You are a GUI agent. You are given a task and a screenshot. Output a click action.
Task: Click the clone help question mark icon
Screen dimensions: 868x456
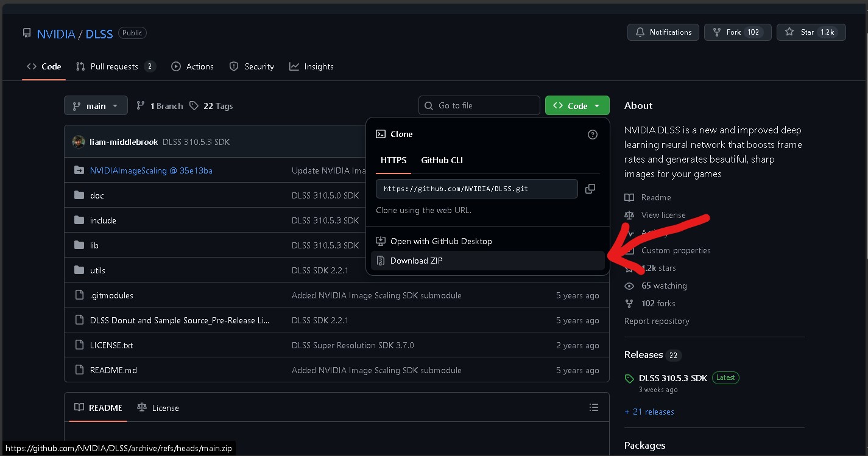[x=592, y=134]
